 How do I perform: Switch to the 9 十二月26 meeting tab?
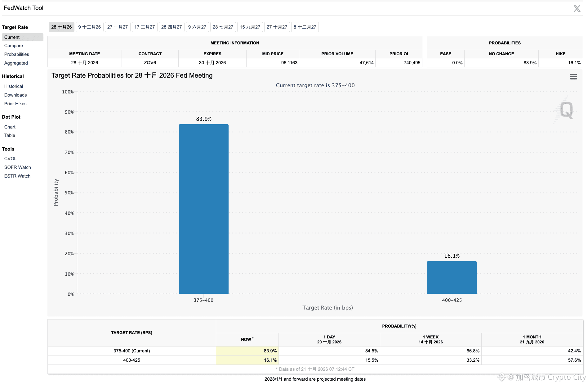tap(90, 27)
